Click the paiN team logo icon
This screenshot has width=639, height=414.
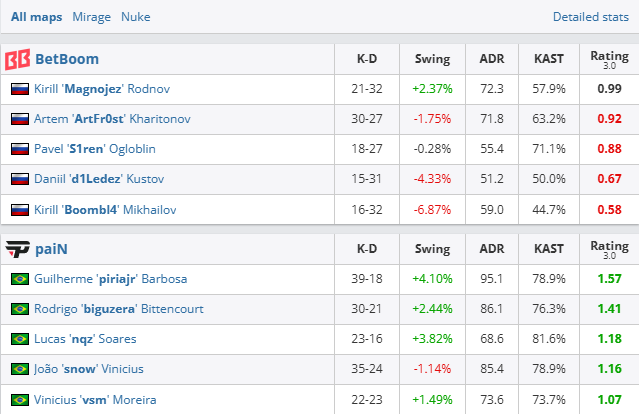(17, 249)
